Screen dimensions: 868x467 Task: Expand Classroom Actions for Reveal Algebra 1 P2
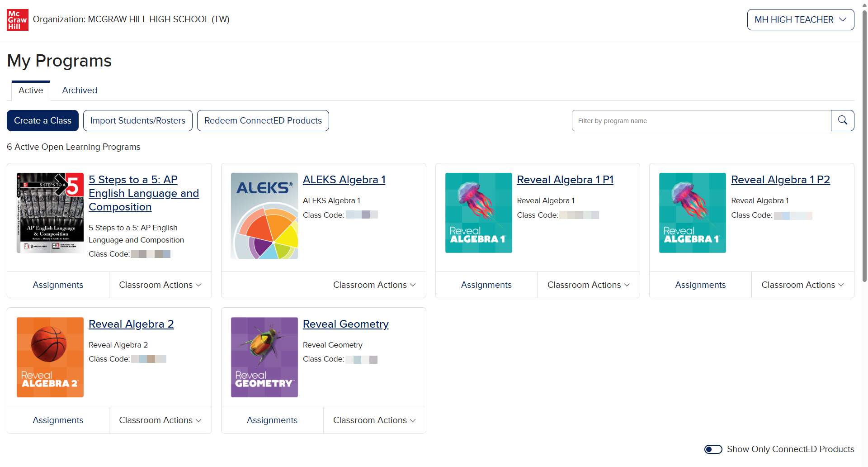coord(803,285)
